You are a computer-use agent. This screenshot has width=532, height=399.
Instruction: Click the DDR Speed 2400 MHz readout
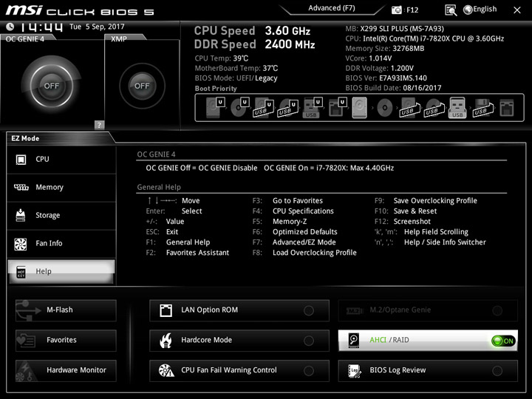click(x=254, y=44)
